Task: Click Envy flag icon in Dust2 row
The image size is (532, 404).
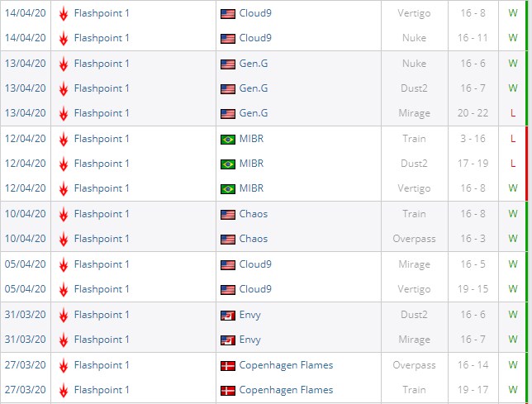Action: coord(228,315)
